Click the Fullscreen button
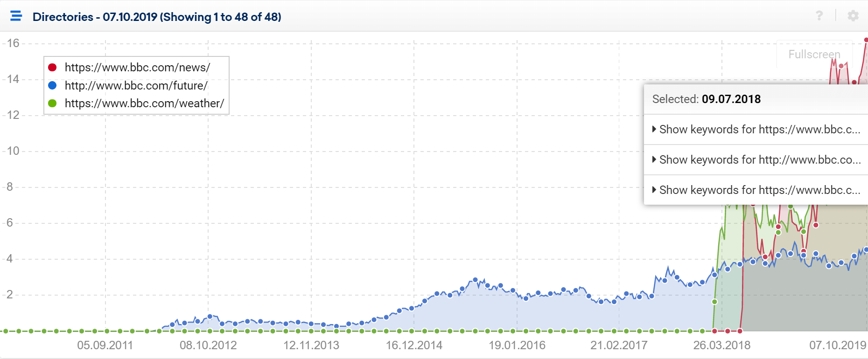The height and width of the screenshot is (359, 868). pos(814,54)
